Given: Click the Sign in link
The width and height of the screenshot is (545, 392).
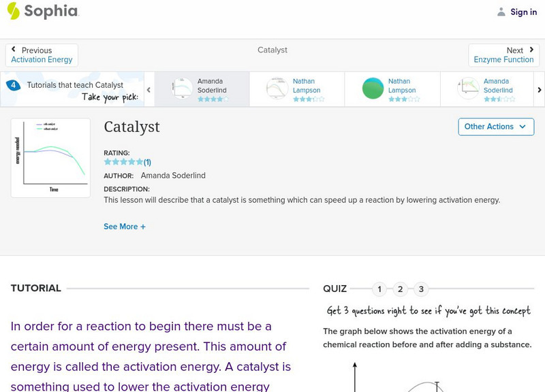Looking at the screenshot, I should click(x=523, y=12).
